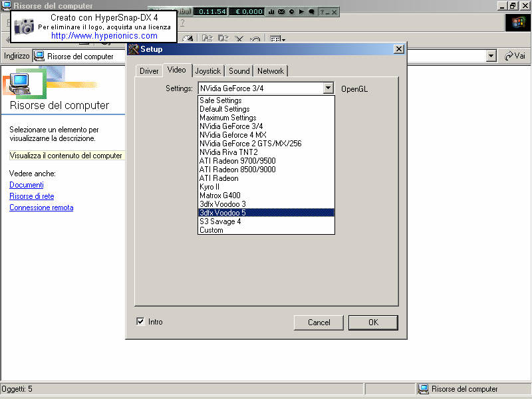Select S3 Savage 4 entry
Screen dimensions: 532x399
pos(266,221)
